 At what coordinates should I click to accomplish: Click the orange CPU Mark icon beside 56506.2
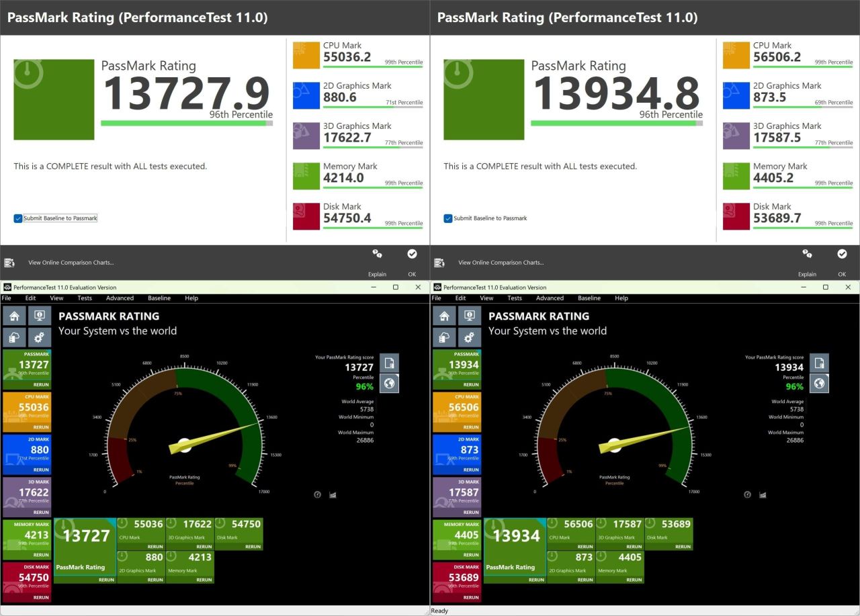point(736,55)
